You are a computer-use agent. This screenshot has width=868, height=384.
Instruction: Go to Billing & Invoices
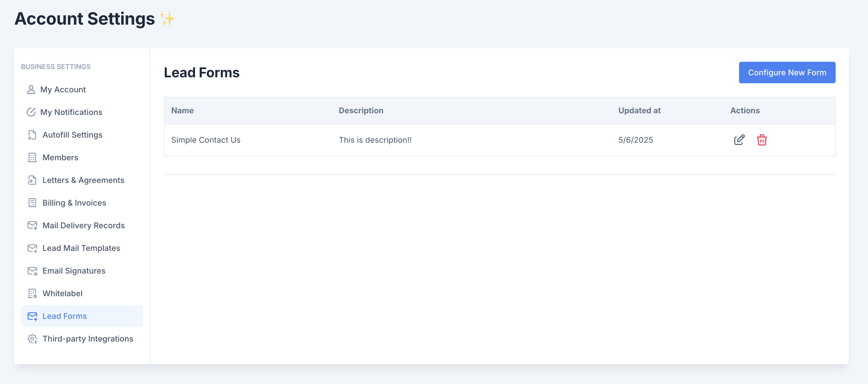coord(82,202)
